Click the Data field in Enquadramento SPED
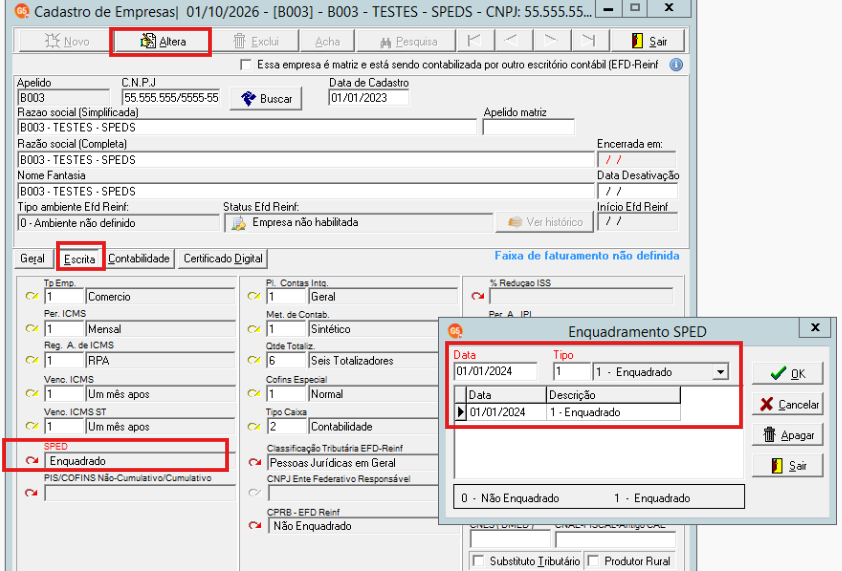 495,371
